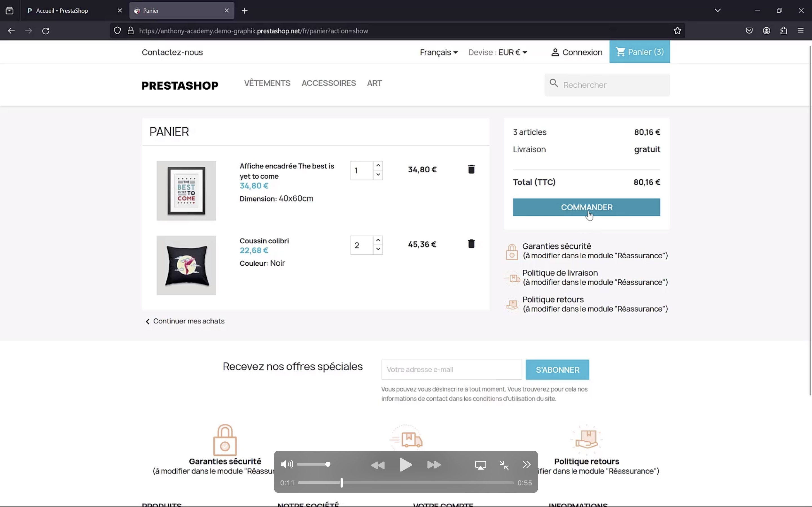
Task: Open the browser extensions icon
Action: (x=784, y=31)
